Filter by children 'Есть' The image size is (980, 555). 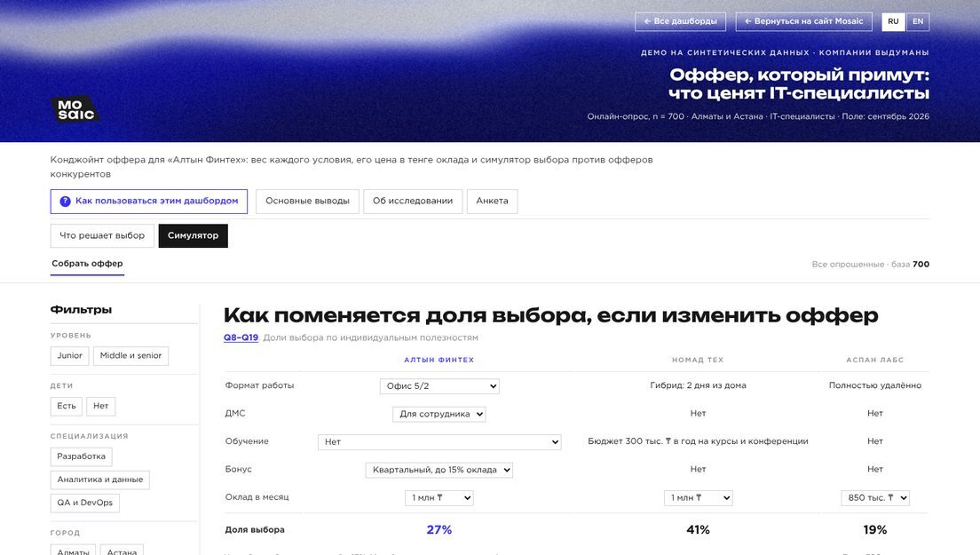click(x=67, y=406)
